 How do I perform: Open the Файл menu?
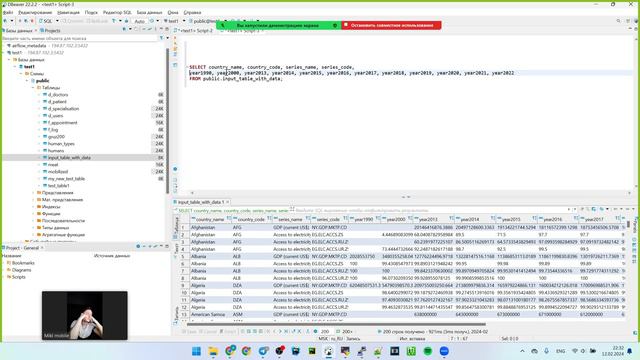8,13
